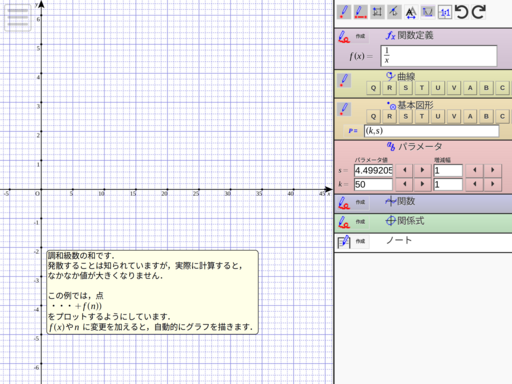This screenshot has width=512, height=384.
Task: Open the hamburger menu
Action: (x=18, y=17)
